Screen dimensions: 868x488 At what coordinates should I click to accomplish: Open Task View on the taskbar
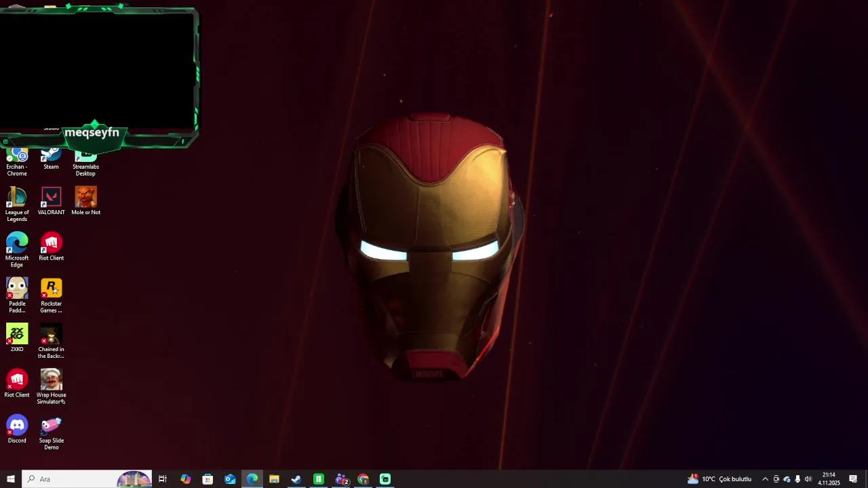point(163,479)
